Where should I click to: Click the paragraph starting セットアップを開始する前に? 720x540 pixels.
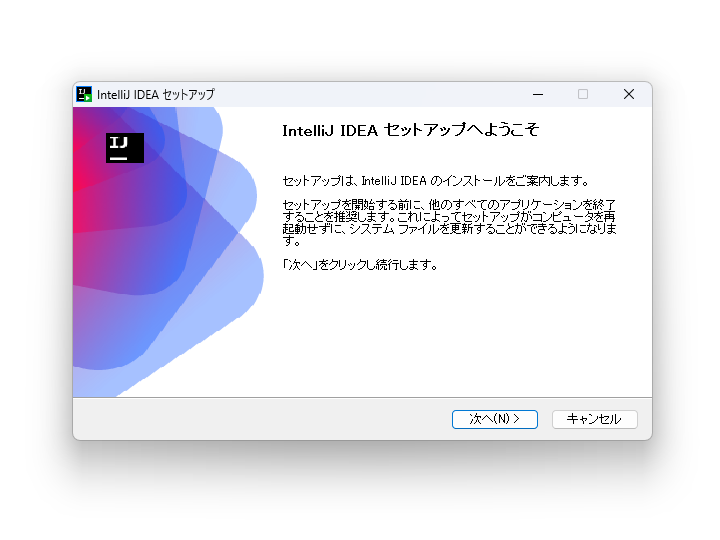[450, 222]
